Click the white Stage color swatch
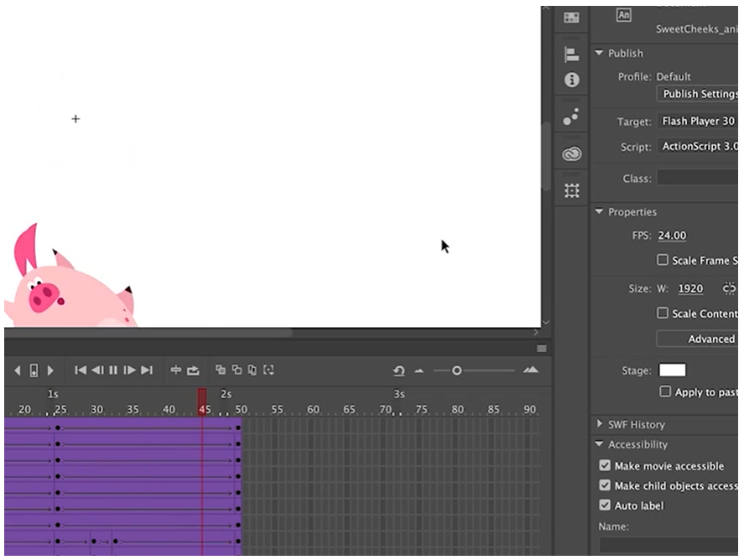Screen dimensions: 744x560 tap(672, 371)
